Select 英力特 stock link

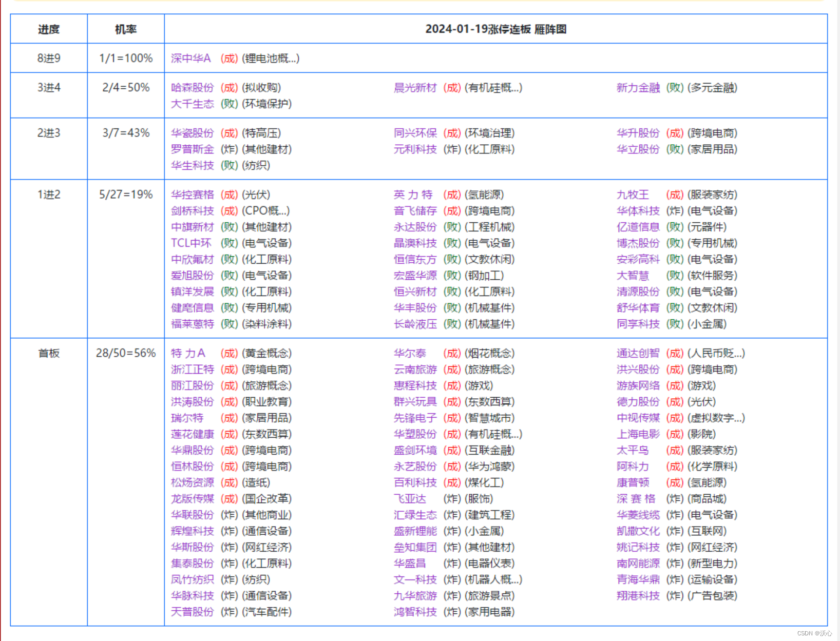click(413, 195)
